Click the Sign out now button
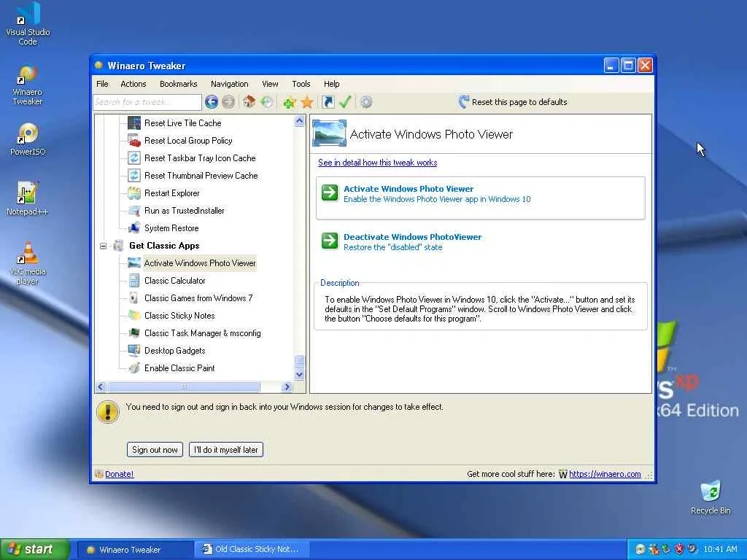Viewport: 747px width, 560px height. pos(155,449)
